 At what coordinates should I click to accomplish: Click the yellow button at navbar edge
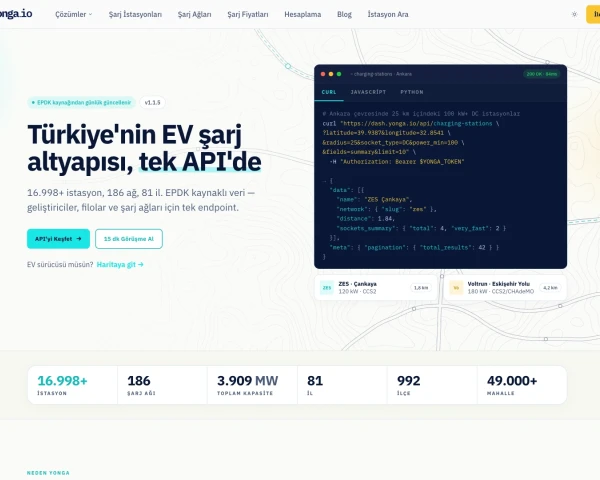[593, 15]
